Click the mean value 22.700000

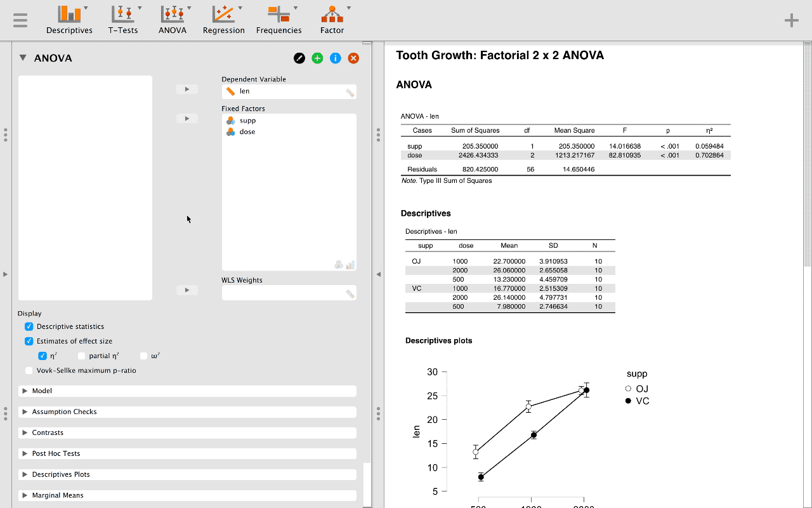pyautogui.click(x=509, y=261)
